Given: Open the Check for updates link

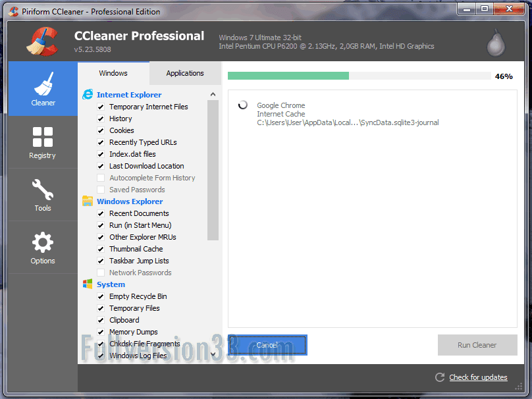Looking at the screenshot, I should point(478,377).
